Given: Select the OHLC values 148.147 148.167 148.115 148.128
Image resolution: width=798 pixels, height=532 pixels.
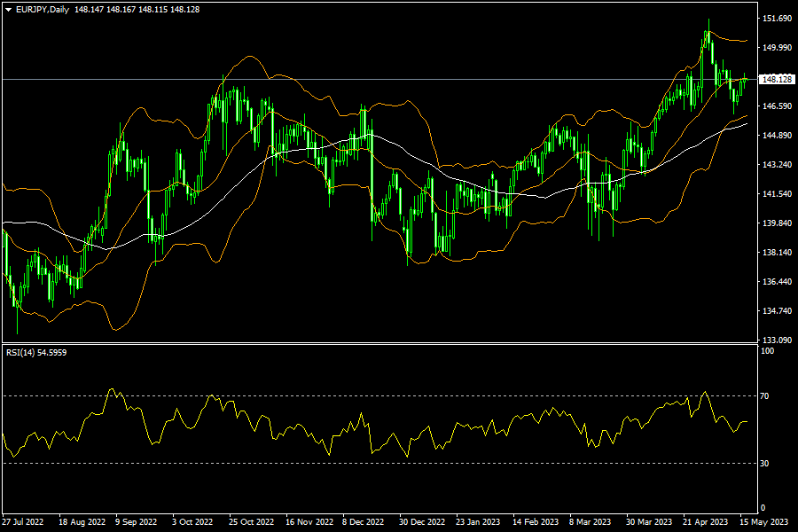Looking at the screenshot, I should [137, 10].
